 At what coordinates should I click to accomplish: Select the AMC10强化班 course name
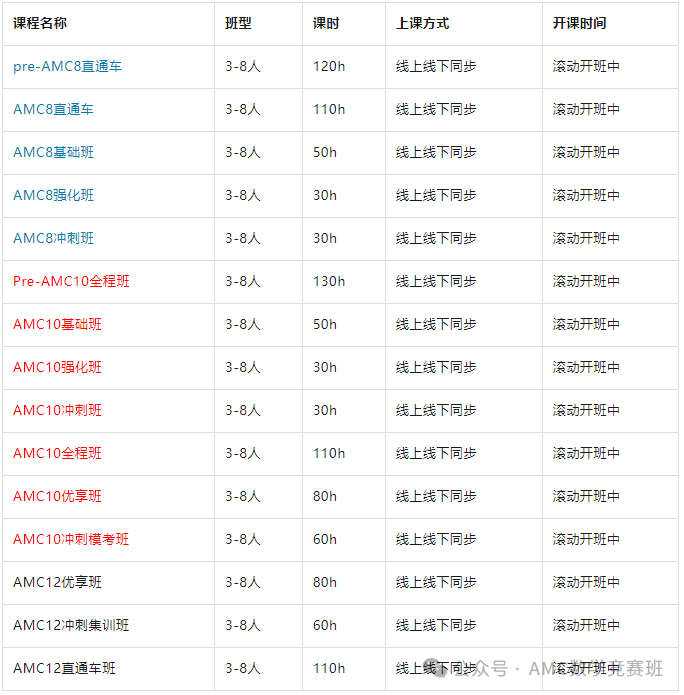pos(57,367)
